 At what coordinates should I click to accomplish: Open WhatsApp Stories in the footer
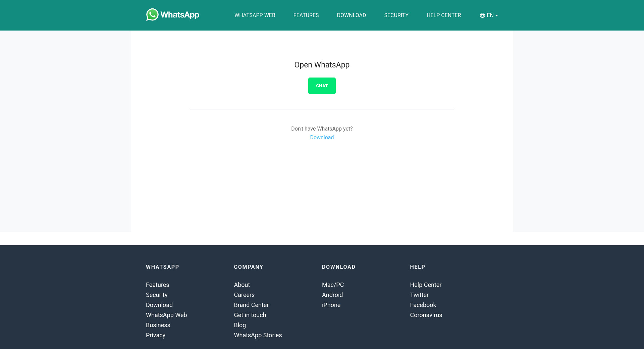[258, 335]
